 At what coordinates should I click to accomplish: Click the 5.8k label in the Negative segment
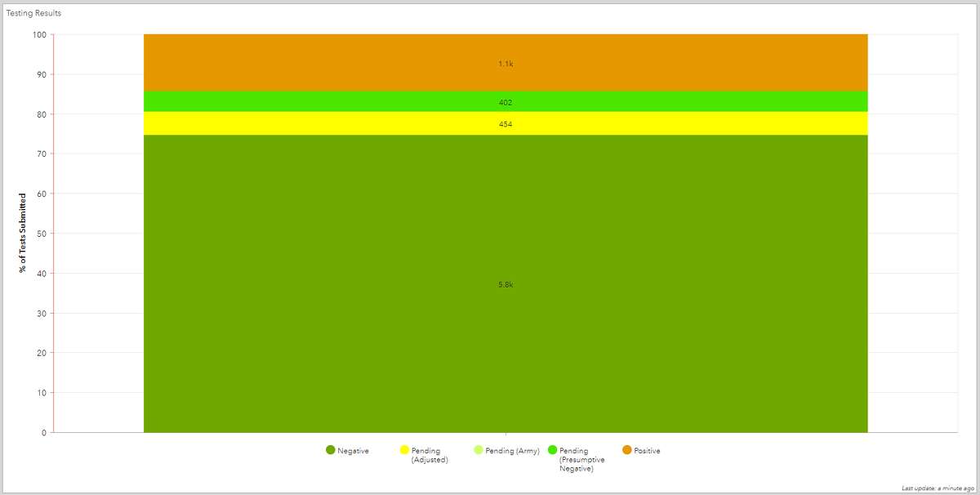pyautogui.click(x=506, y=284)
